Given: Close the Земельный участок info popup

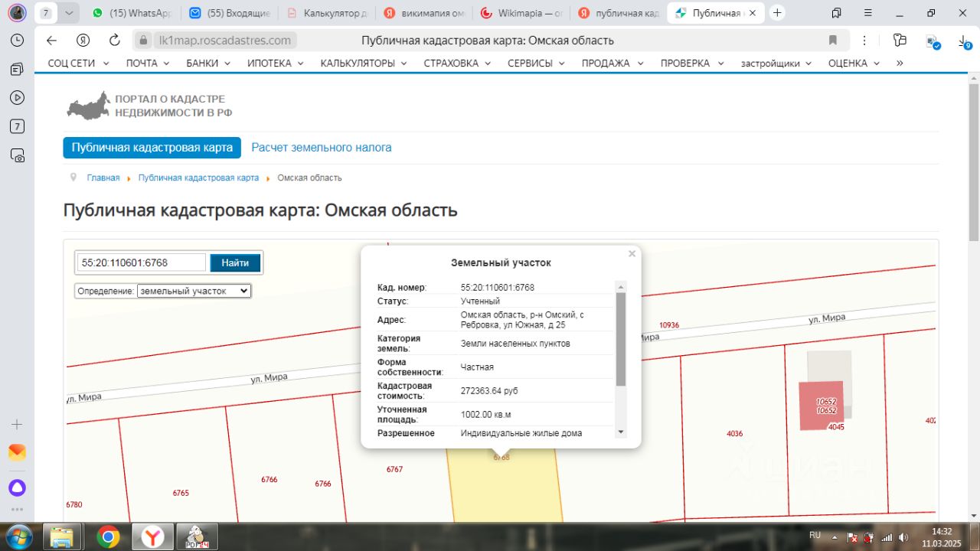Looking at the screenshot, I should (x=632, y=253).
